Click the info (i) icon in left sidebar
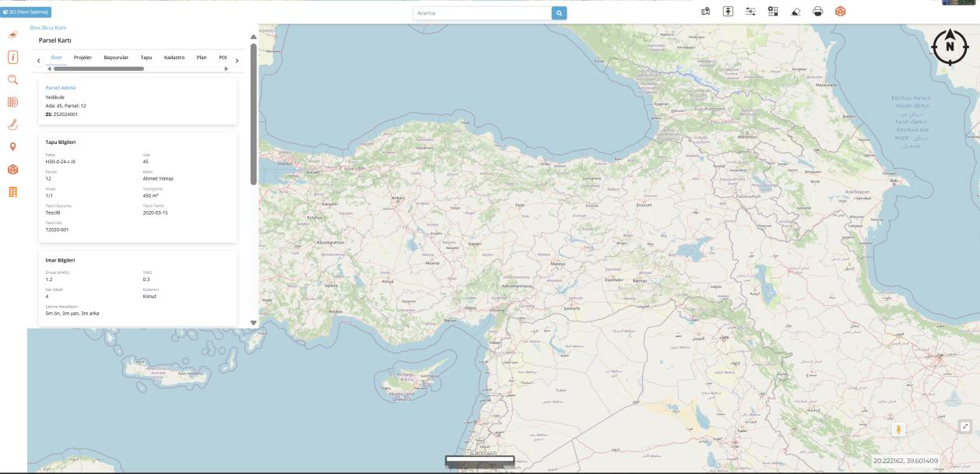The width and height of the screenshot is (980, 474). coord(12,58)
